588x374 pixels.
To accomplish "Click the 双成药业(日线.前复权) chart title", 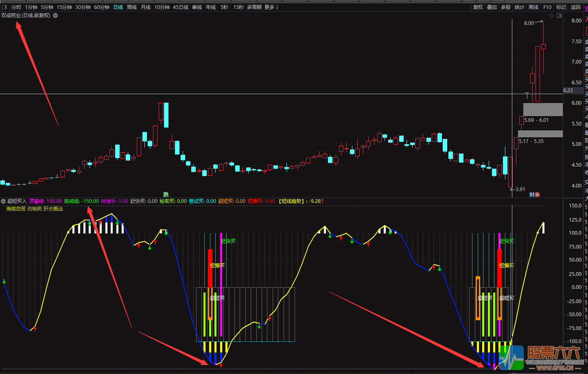I will [26, 15].
